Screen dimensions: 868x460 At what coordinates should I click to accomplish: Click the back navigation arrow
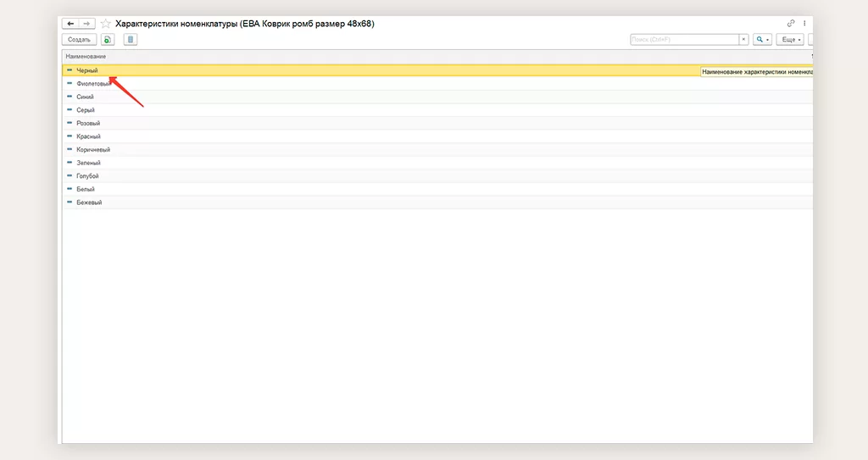pos(70,24)
